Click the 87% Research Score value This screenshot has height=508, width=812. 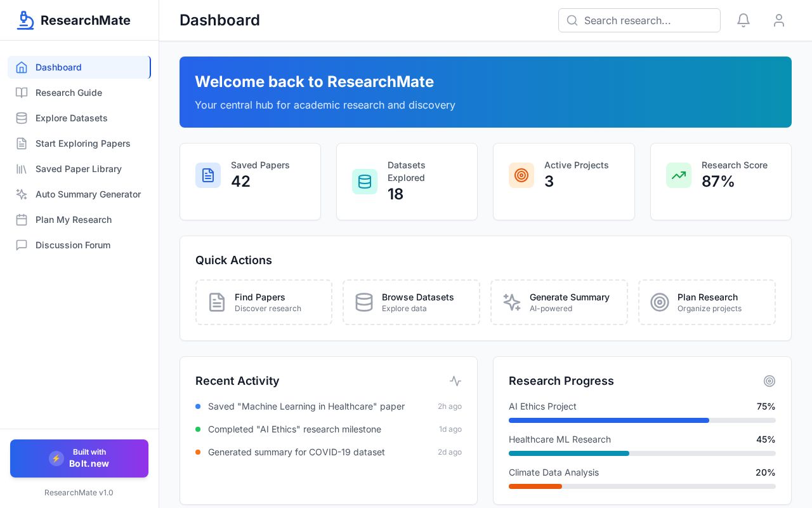coord(718,182)
